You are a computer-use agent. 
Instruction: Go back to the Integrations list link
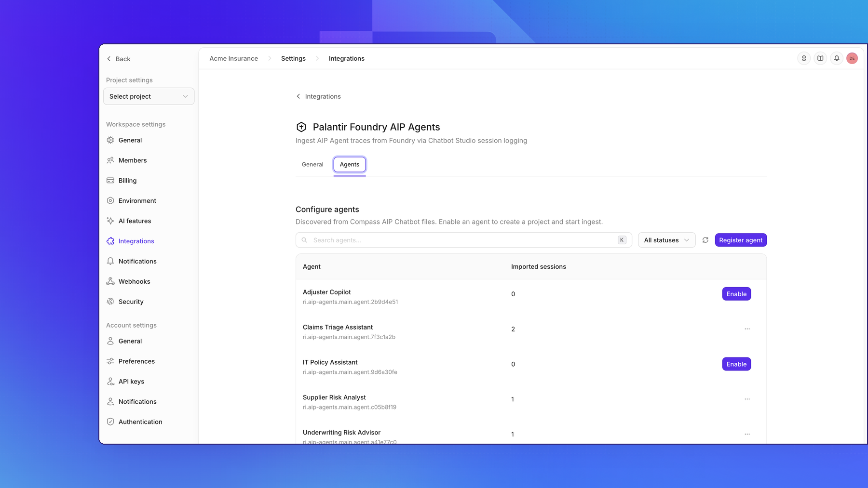tap(318, 96)
